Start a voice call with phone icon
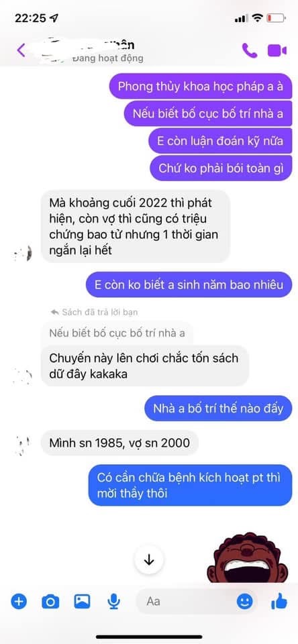This screenshot has height=644, width=298. pyautogui.click(x=250, y=50)
